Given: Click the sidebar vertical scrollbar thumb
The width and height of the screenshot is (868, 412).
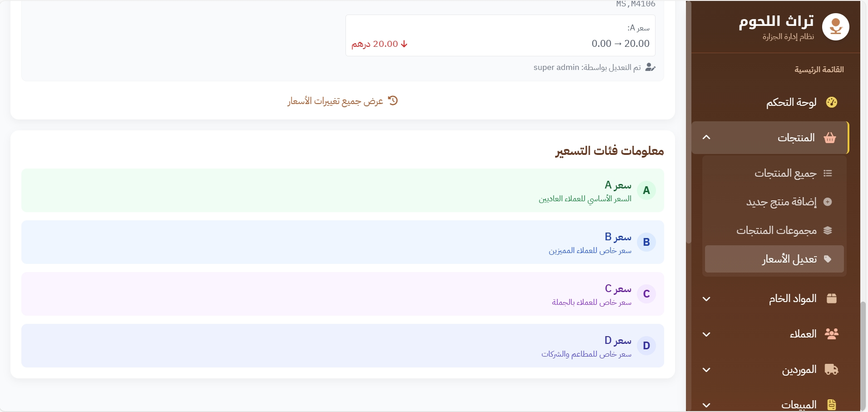Looking at the screenshot, I should [863, 354].
